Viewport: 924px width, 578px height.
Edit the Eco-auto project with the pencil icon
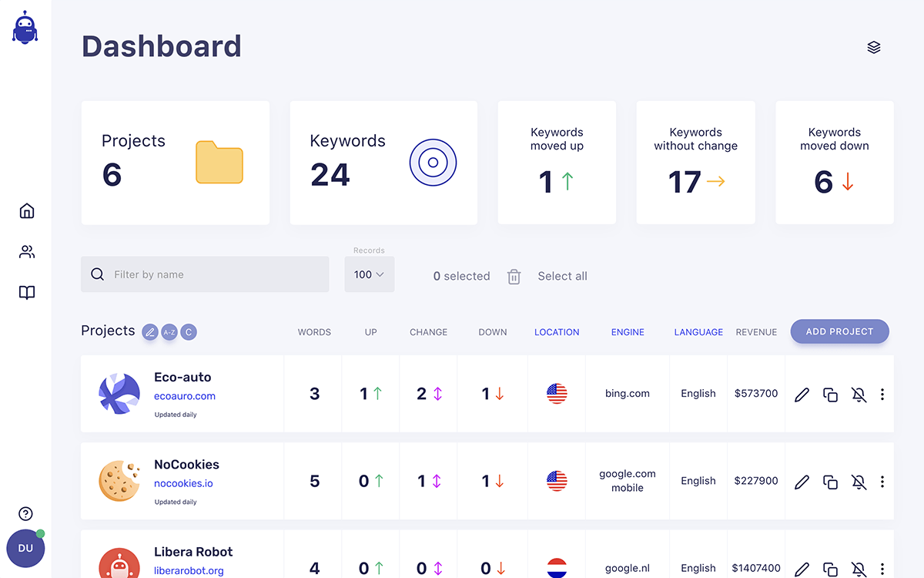(802, 394)
